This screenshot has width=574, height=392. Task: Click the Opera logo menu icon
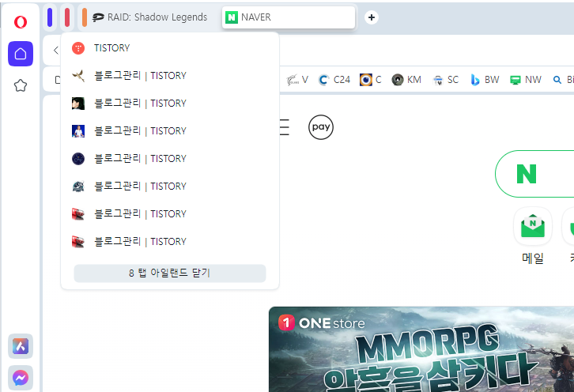pos(21,22)
